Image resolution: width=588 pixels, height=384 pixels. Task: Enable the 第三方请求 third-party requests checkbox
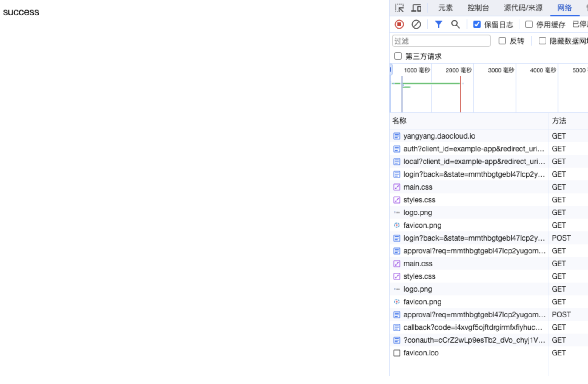click(398, 56)
